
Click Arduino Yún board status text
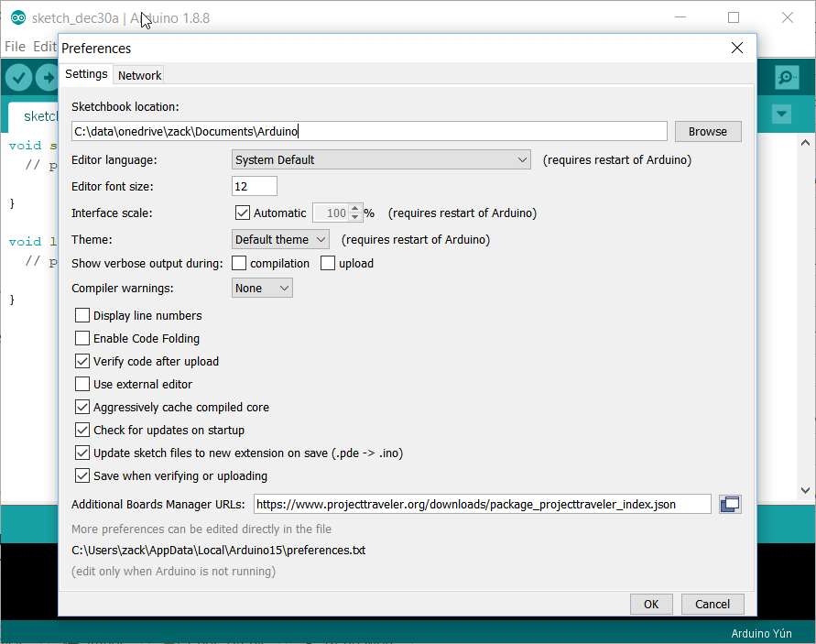(761, 633)
